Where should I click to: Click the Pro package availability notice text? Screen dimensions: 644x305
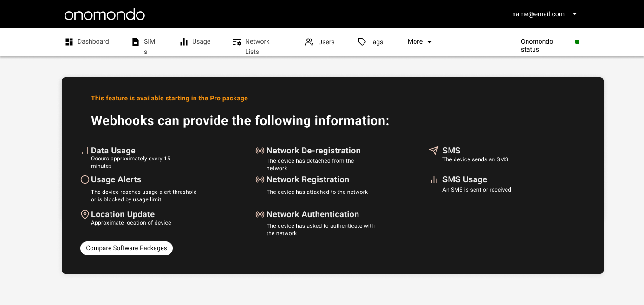point(169,98)
